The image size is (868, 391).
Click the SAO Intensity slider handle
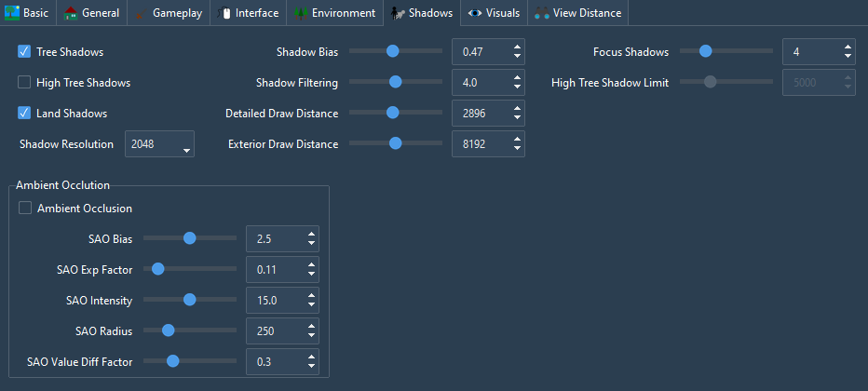point(189,300)
